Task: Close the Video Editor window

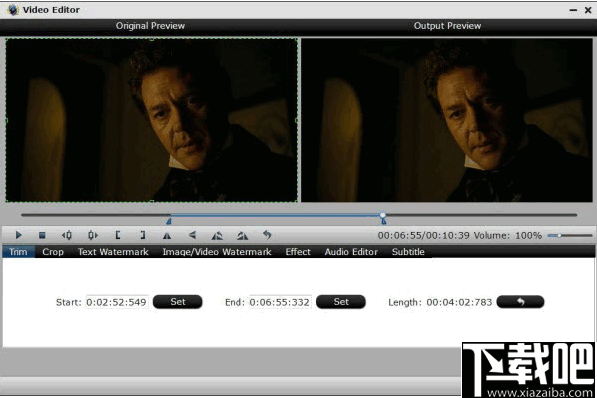Action: click(588, 10)
